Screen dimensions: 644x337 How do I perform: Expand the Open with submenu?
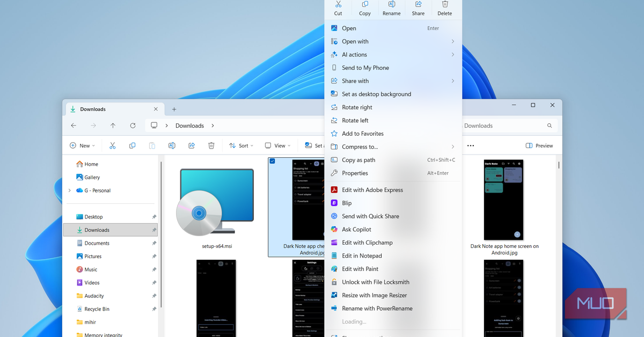[393, 41]
